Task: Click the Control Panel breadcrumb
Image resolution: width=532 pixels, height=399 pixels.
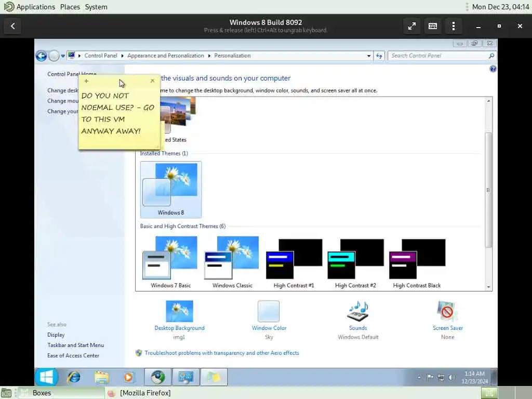Action: 100,56
